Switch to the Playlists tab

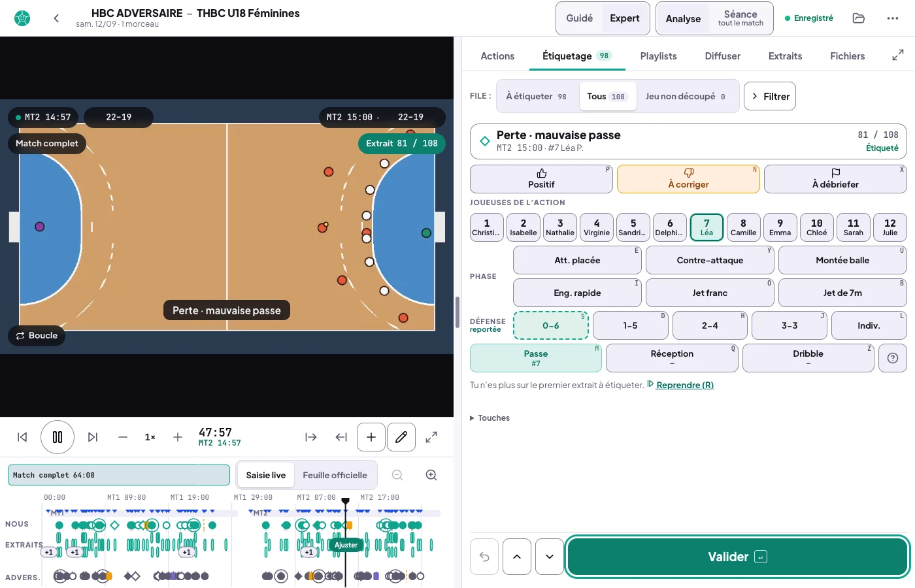[658, 56]
